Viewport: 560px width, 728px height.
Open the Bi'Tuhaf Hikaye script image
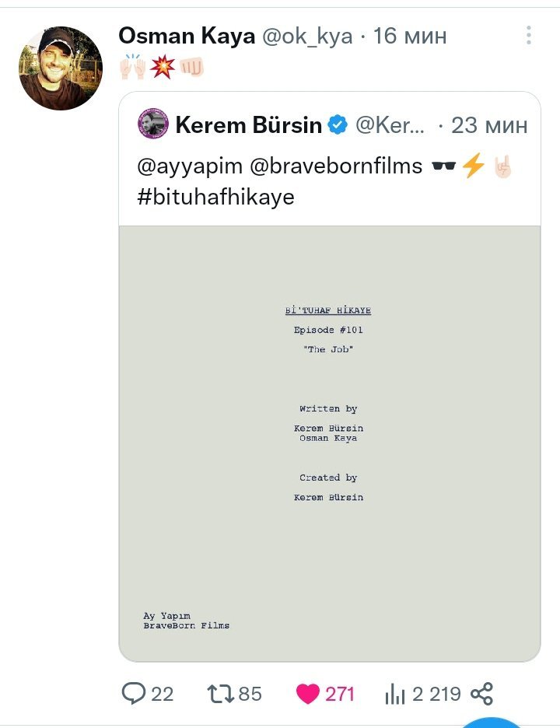click(x=330, y=443)
